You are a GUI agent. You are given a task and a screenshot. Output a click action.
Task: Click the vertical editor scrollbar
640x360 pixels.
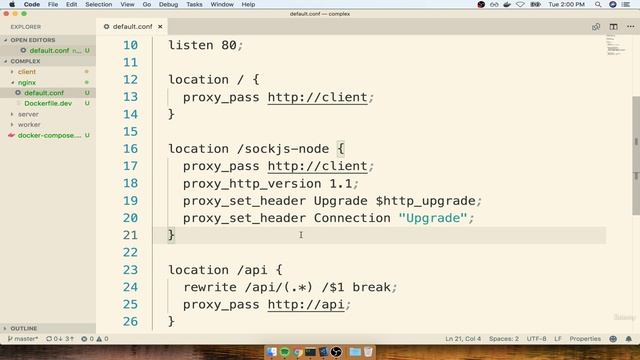(x=636, y=155)
